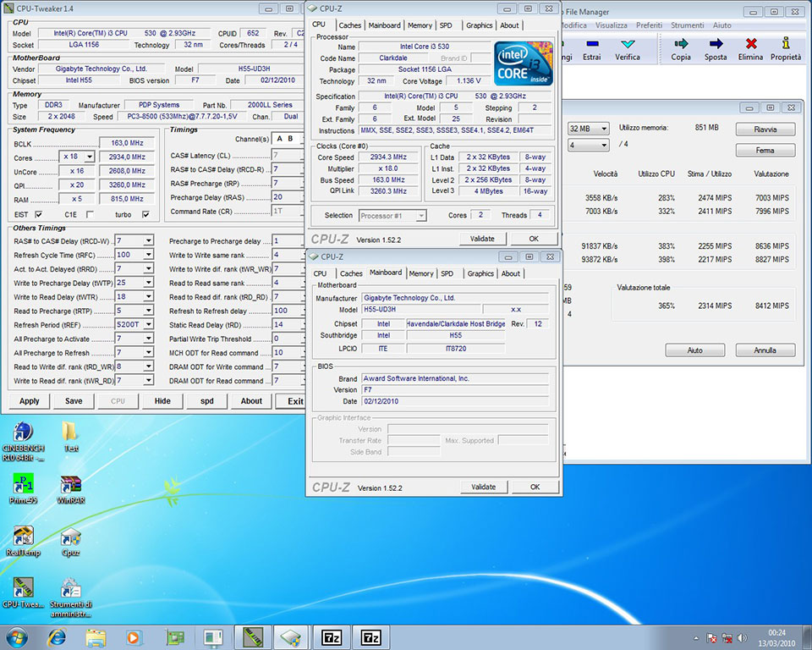
Task: Switch to CPU-Tweaker RAM chip taskbar button
Action: 253,637
